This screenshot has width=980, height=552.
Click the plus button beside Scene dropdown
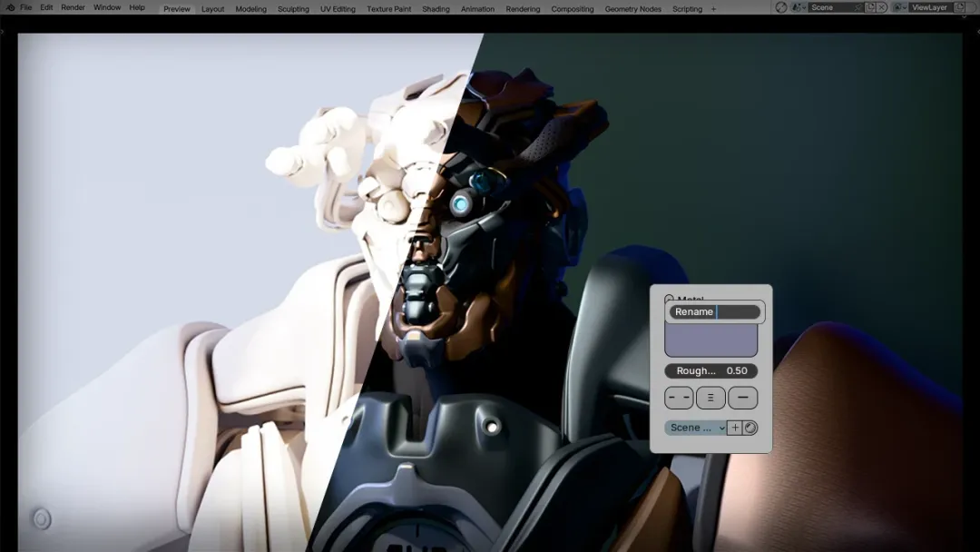click(735, 428)
